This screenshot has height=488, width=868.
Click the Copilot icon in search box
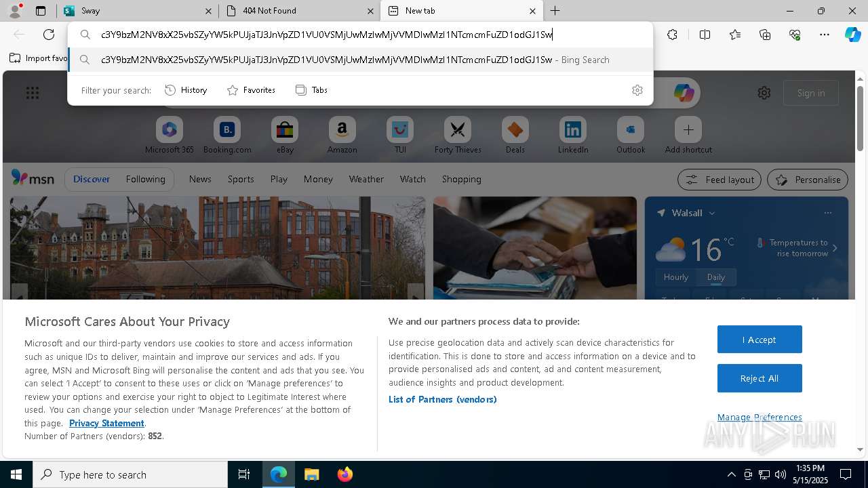point(684,93)
